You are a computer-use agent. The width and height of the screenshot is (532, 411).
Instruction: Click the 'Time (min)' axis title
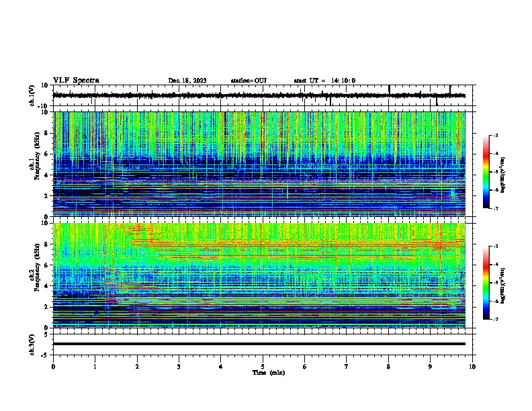(269, 373)
